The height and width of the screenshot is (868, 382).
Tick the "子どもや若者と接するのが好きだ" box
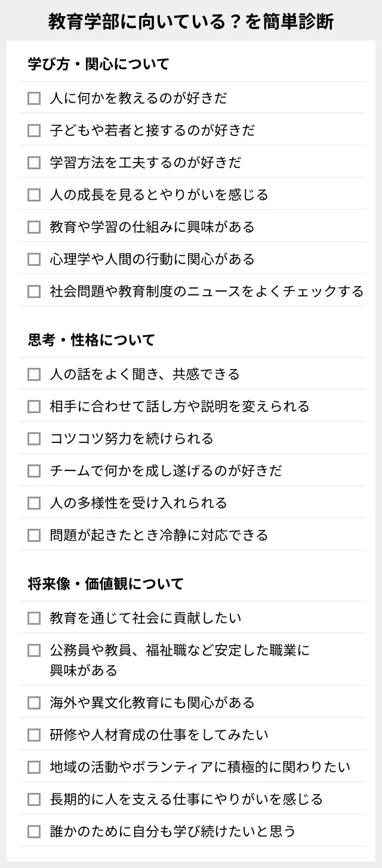click(34, 131)
